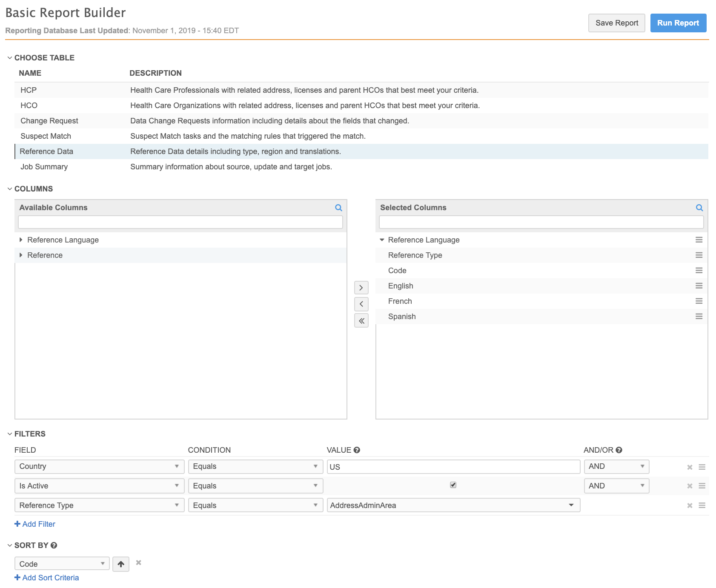Click the VALUE help question icon

pos(357,450)
